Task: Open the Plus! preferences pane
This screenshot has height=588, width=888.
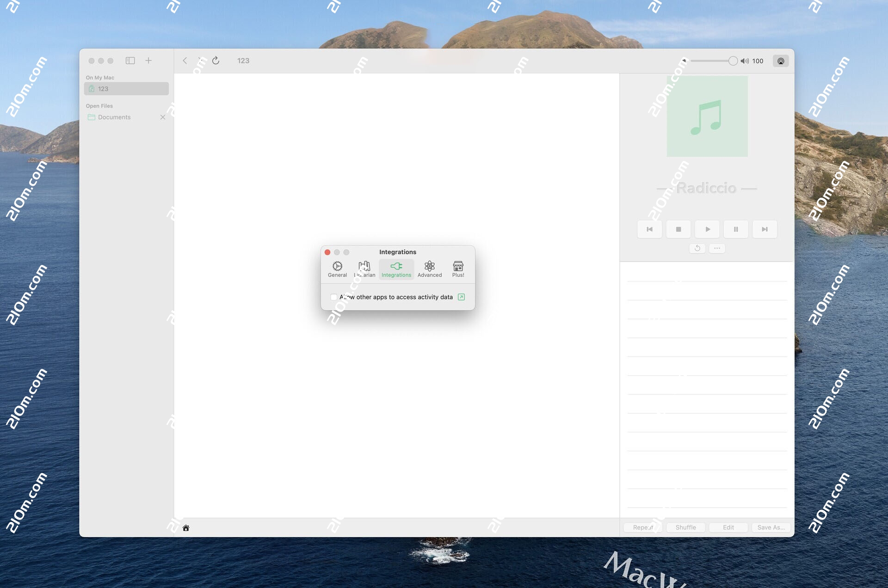Action: [458, 269]
